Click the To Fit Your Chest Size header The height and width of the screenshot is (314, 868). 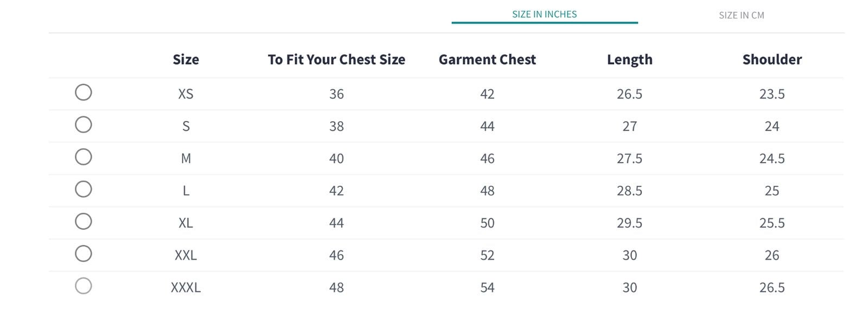(336, 60)
